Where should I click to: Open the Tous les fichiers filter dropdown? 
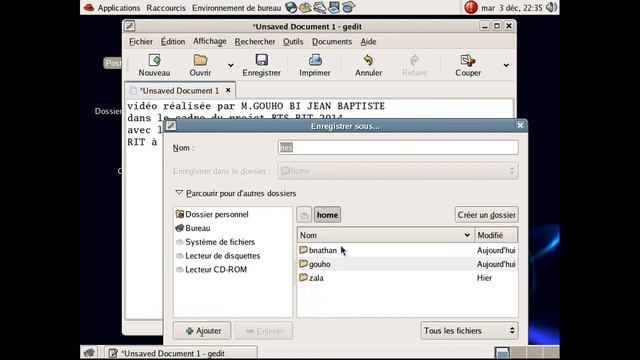[469, 331]
